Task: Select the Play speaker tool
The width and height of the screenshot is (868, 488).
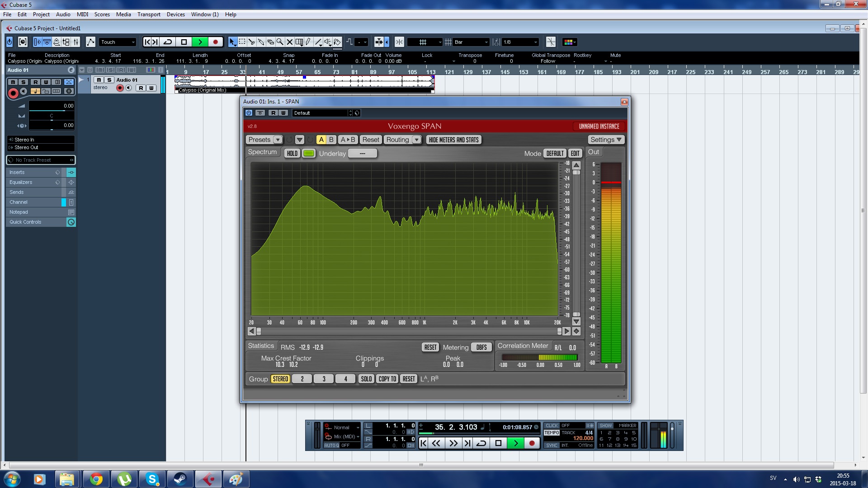Action: tap(327, 42)
